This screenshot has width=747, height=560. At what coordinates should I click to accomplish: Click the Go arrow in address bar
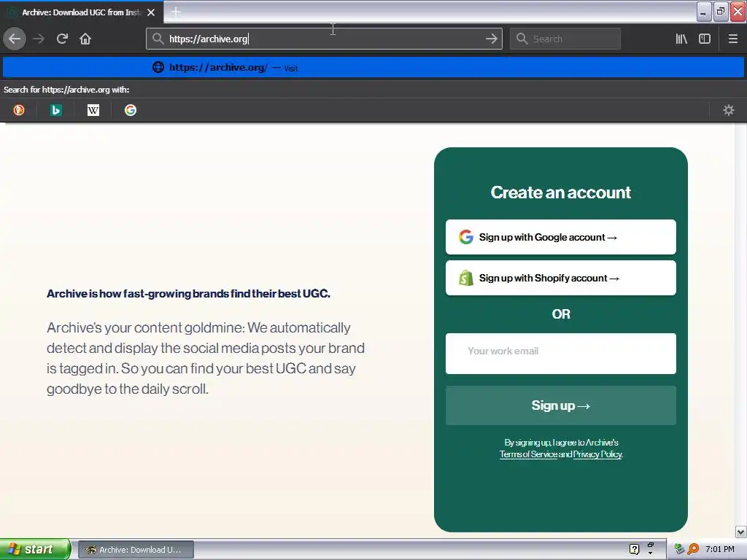pyautogui.click(x=492, y=39)
